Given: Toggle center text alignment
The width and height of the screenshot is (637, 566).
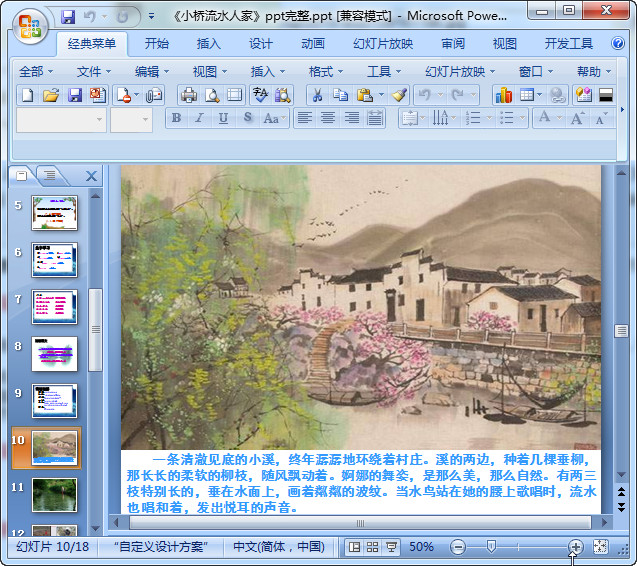Looking at the screenshot, I should 328,118.
